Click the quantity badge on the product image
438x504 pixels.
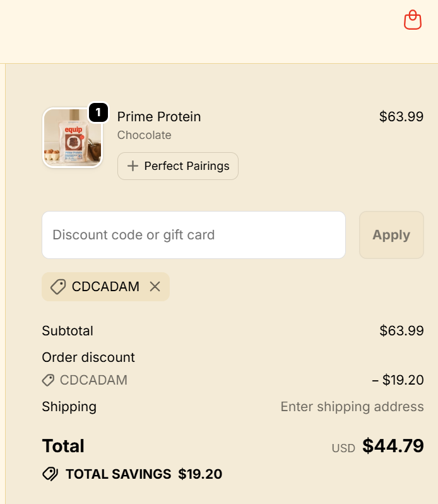(98, 112)
